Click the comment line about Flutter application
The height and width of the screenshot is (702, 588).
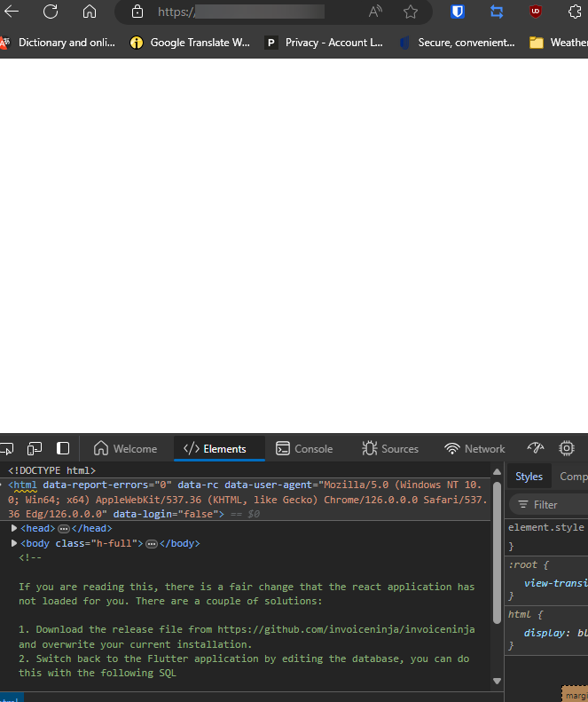pos(244,666)
